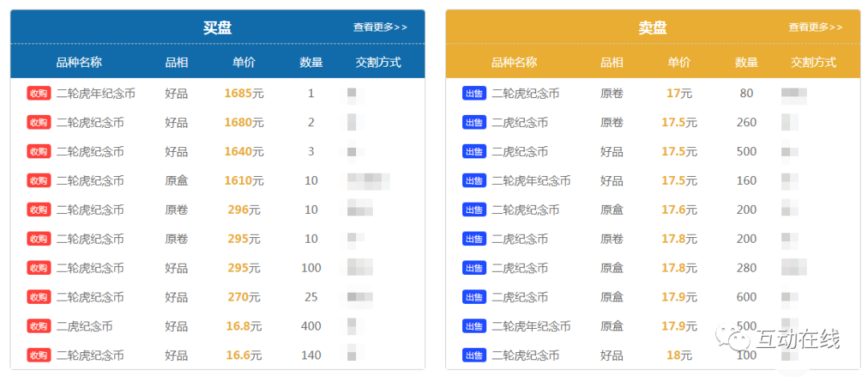Click quantity 260 in 卖盘 table

pos(746,122)
